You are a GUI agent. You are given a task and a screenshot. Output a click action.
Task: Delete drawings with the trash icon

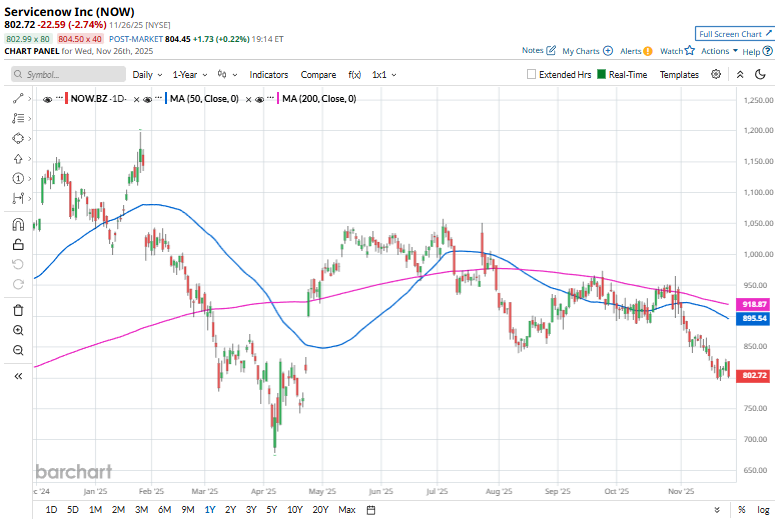coord(18,310)
